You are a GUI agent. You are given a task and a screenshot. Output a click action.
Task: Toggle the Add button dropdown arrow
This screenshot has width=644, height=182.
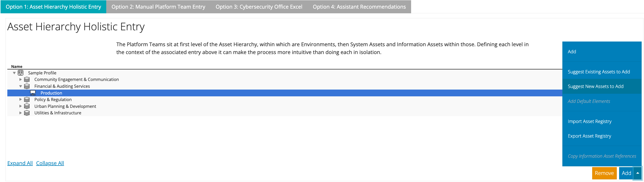click(637, 173)
